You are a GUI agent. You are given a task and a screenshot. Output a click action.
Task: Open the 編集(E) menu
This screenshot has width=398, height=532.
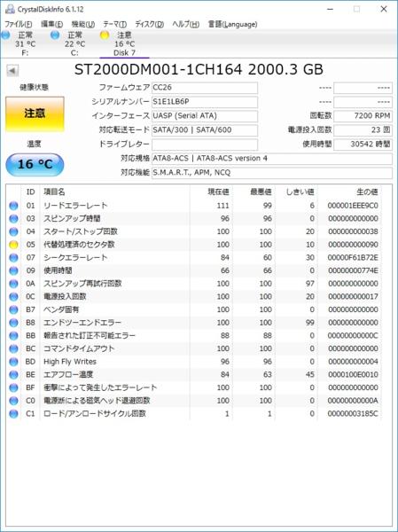(51, 25)
